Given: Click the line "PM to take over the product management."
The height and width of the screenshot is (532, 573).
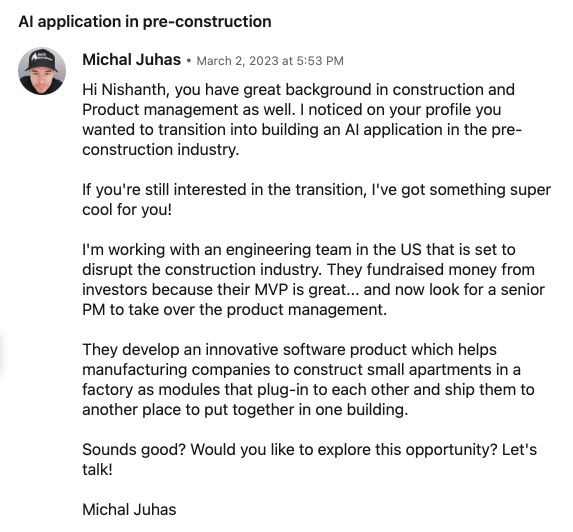Looking at the screenshot, I should (x=234, y=310).
